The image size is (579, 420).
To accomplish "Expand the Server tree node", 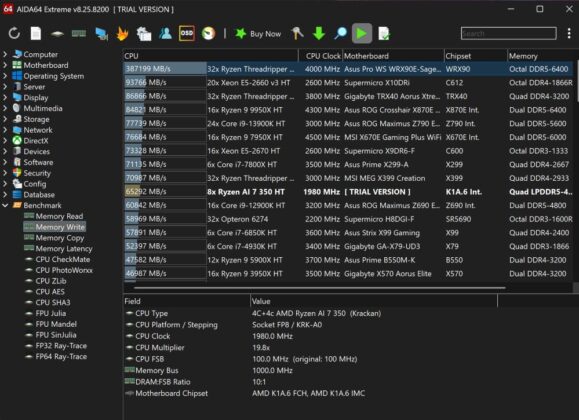I will (x=5, y=87).
